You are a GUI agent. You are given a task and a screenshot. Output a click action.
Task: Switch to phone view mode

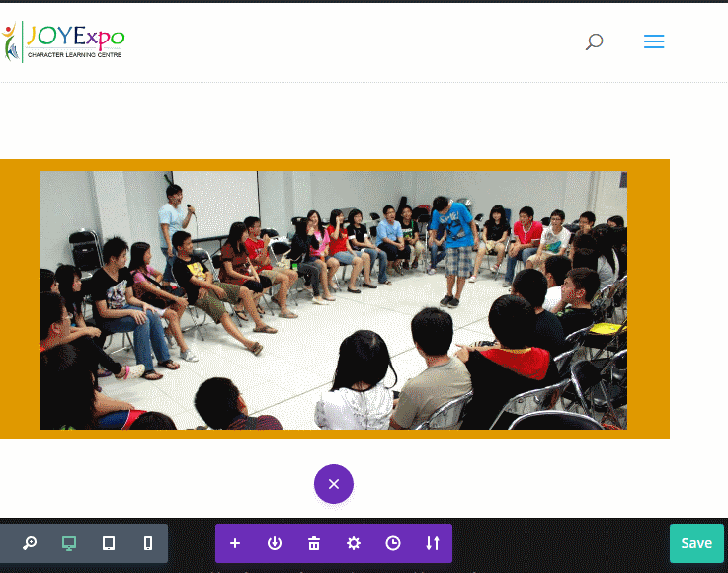tap(148, 543)
